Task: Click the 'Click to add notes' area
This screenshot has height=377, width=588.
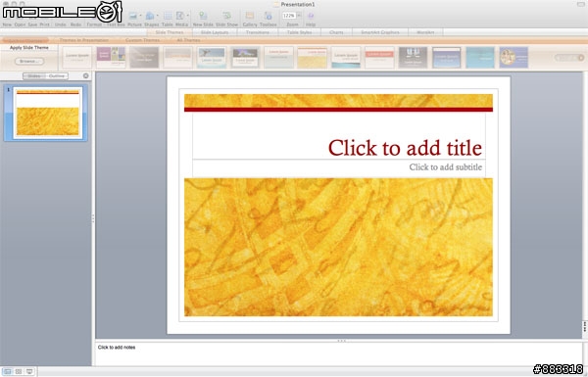Action: tap(339, 353)
